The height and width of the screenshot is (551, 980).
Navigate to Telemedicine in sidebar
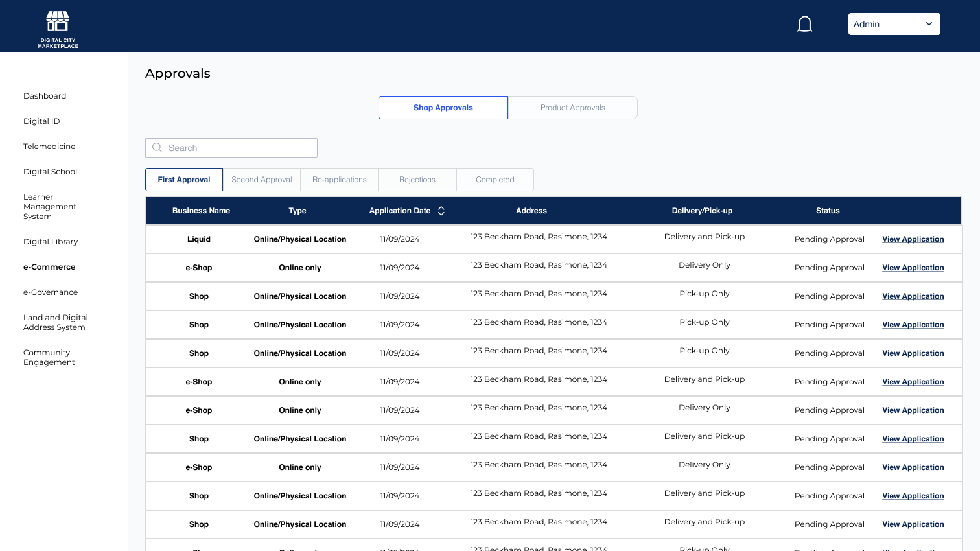tap(49, 147)
